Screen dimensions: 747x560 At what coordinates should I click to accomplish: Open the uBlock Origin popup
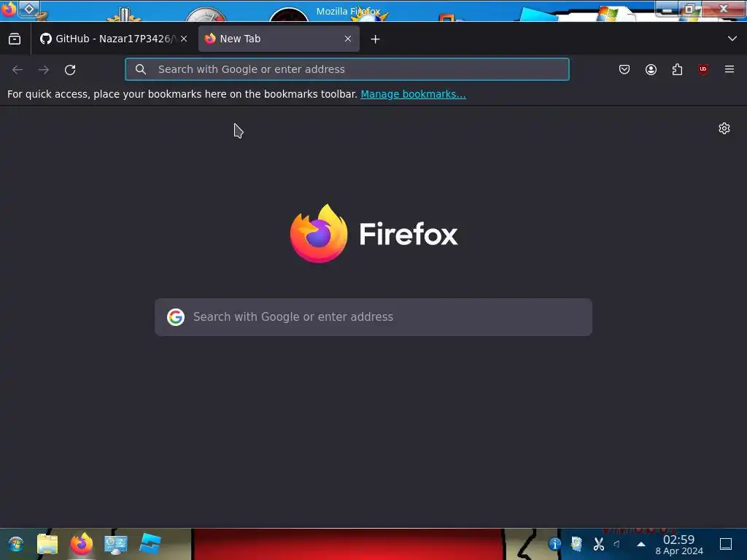click(x=703, y=70)
